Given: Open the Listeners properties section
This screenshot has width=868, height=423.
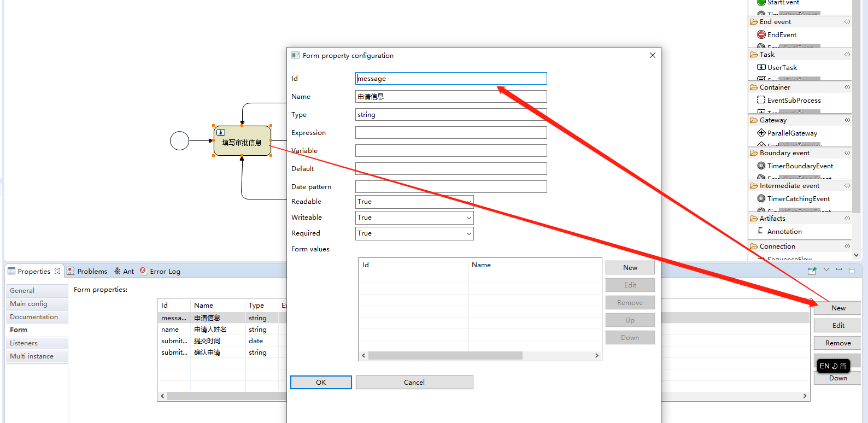Looking at the screenshot, I should (x=24, y=343).
